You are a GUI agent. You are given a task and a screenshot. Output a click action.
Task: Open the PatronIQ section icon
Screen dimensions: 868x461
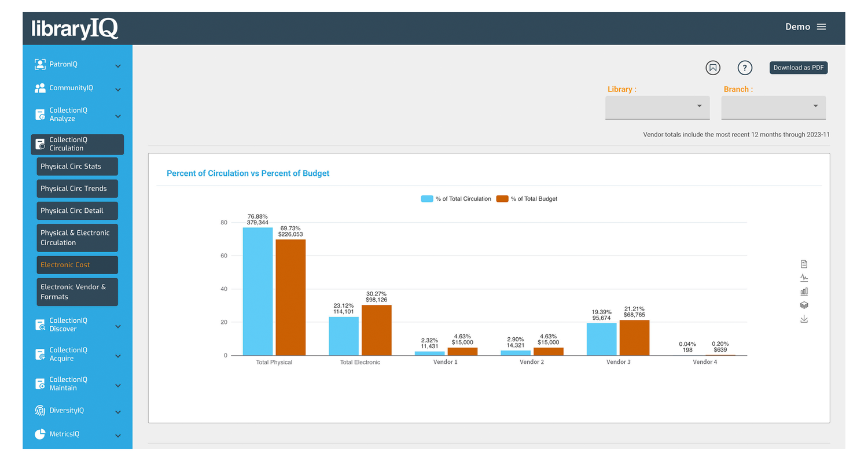[40, 64]
